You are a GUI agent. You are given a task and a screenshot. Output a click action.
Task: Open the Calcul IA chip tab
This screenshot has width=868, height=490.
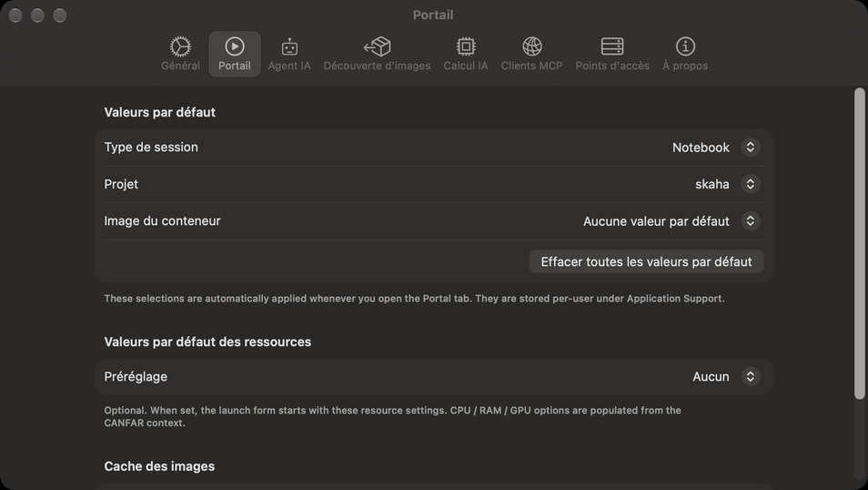(466, 54)
